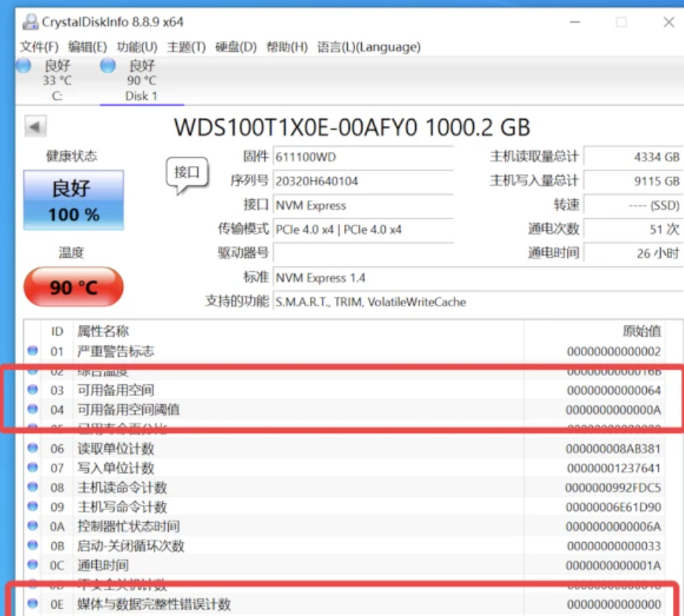Click the status dot of row 0A
This screenshot has height=616, width=684.
33,525
